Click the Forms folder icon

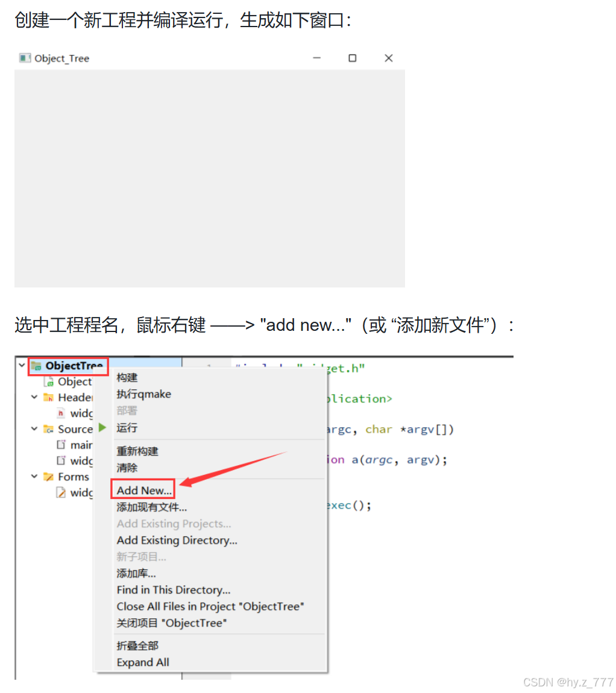(49, 477)
